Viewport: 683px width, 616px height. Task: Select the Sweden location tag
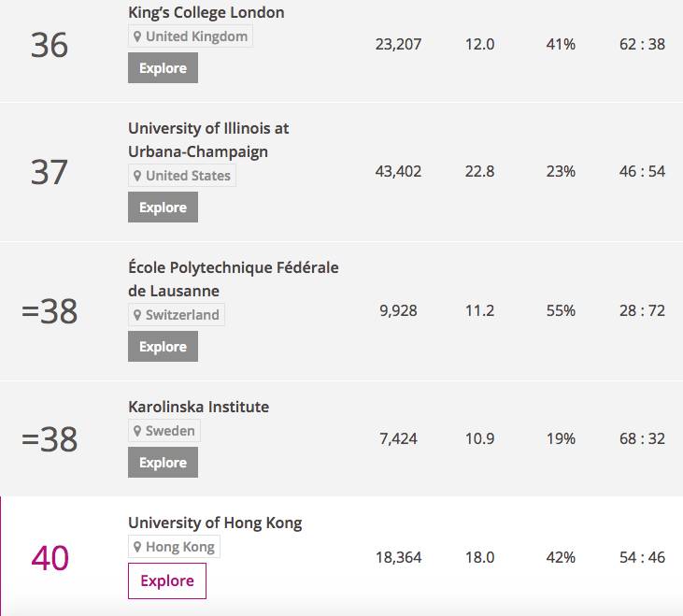point(164,431)
